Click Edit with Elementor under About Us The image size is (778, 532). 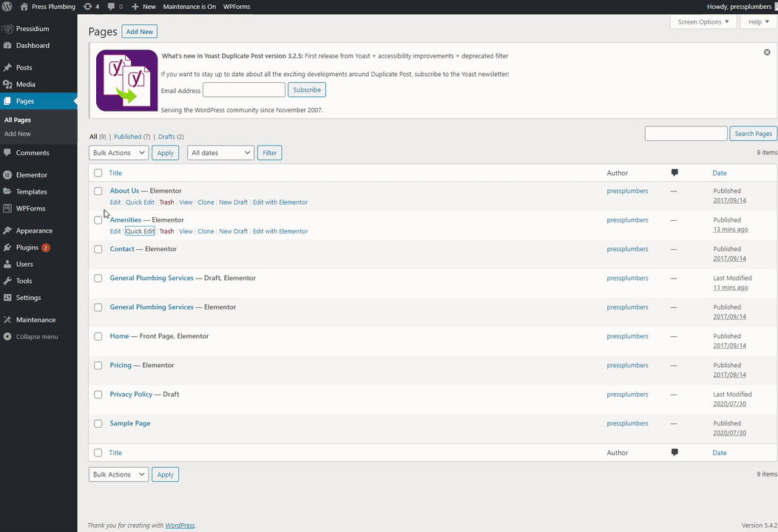point(280,202)
